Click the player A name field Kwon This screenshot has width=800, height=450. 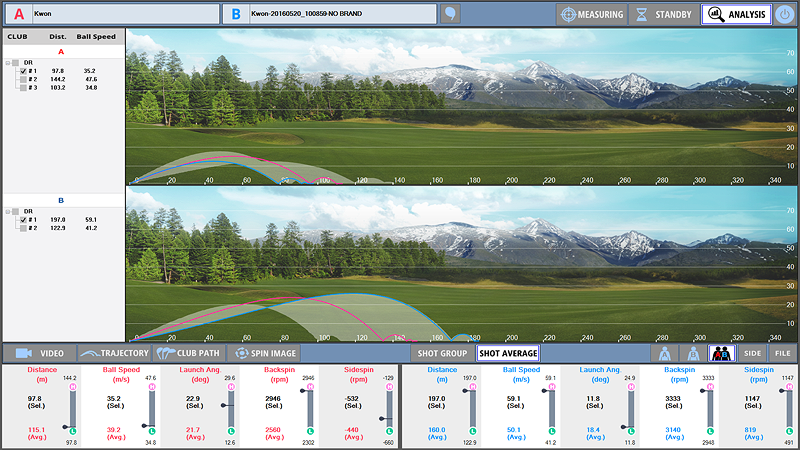tap(120, 14)
